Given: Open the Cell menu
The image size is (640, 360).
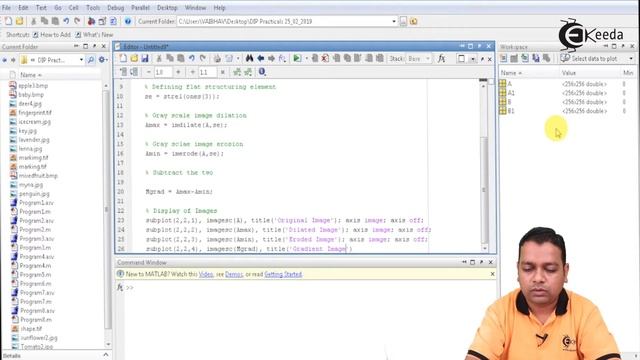Looking at the screenshot, I should point(73,8).
